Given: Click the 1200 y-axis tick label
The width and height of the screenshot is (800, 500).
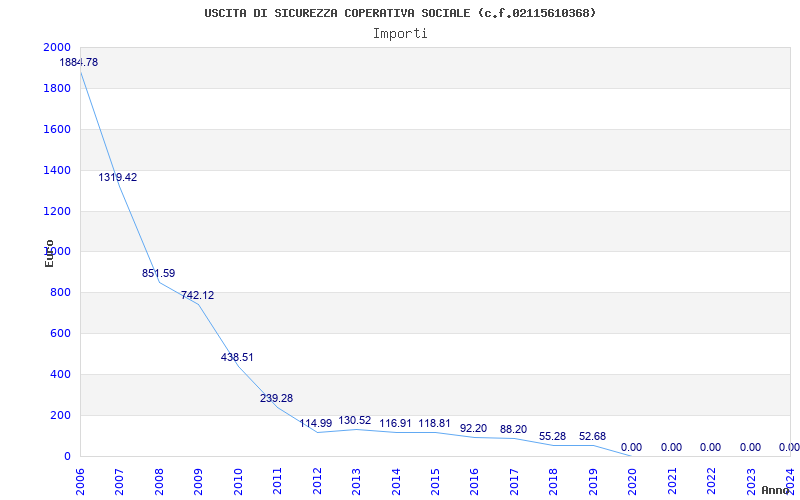Looking at the screenshot, I should click(x=57, y=211).
